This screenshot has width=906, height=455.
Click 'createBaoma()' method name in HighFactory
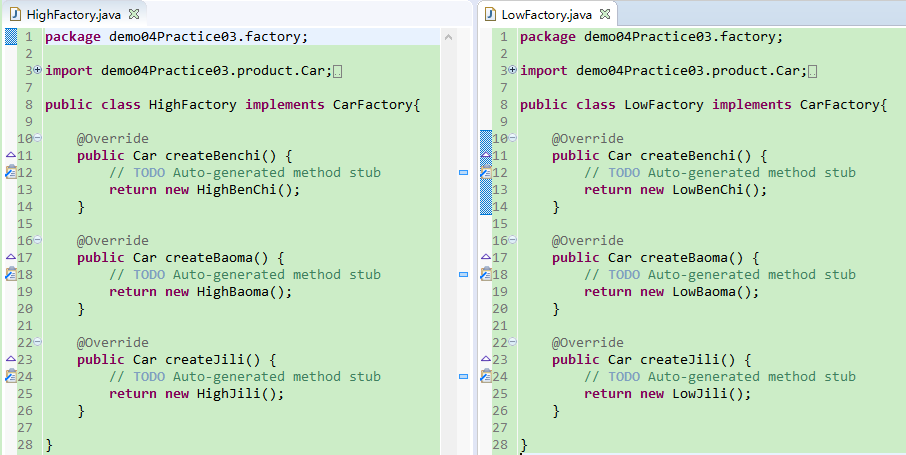[217, 257]
